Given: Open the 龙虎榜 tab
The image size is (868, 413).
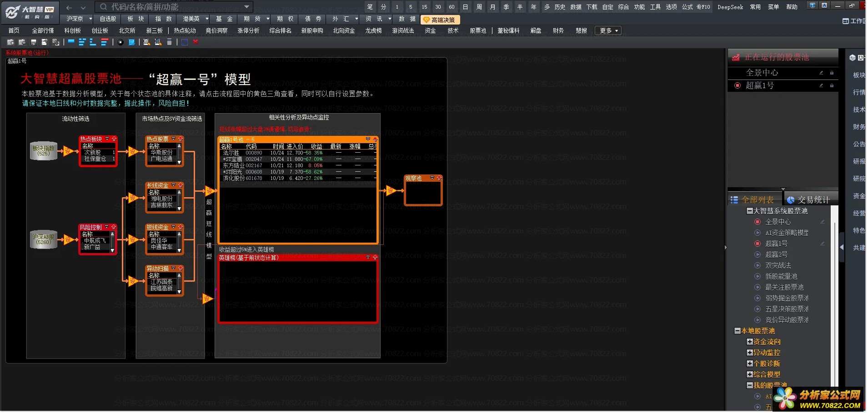Looking at the screenshot, I should (x=374, y=31).
